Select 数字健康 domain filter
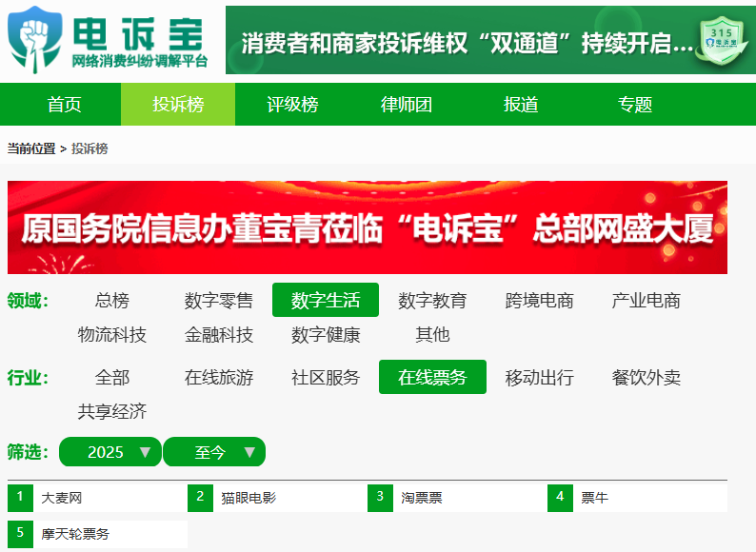 tap(326, 334)
